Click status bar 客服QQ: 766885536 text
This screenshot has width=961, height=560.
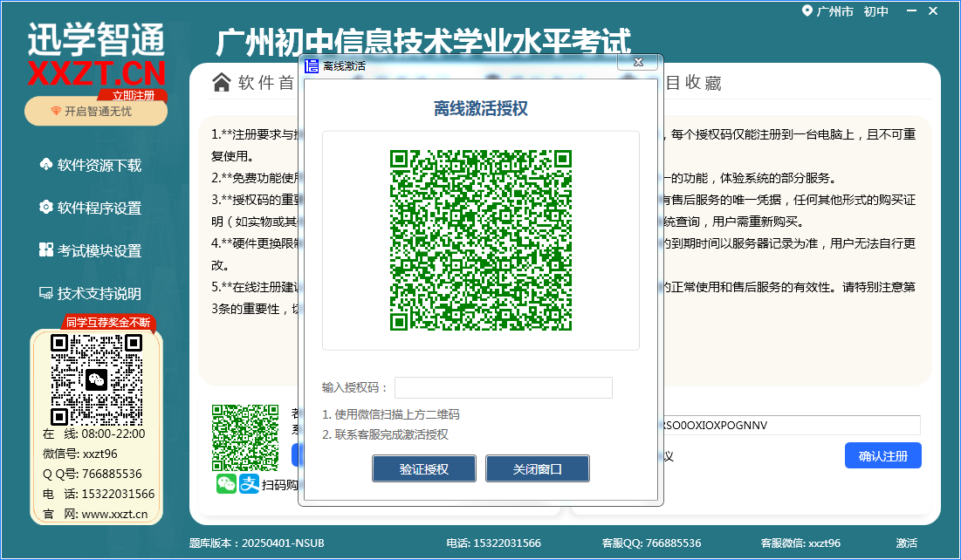(651, 543)
